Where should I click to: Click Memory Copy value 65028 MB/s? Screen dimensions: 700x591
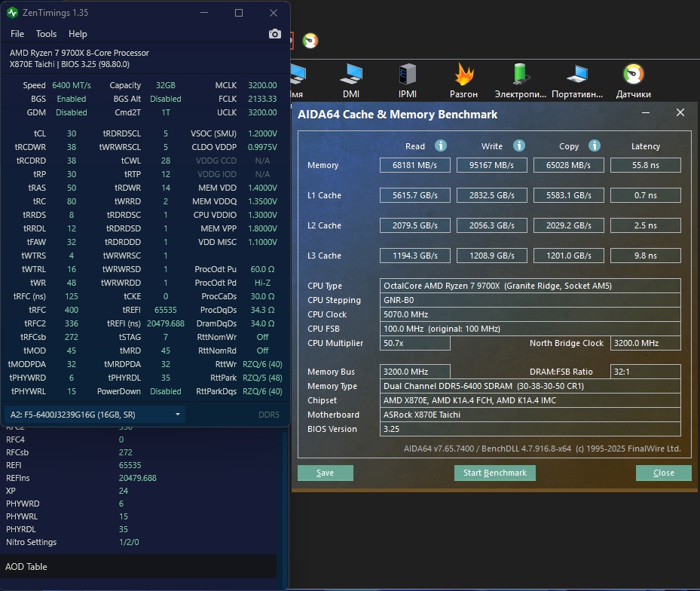(568, 165)
